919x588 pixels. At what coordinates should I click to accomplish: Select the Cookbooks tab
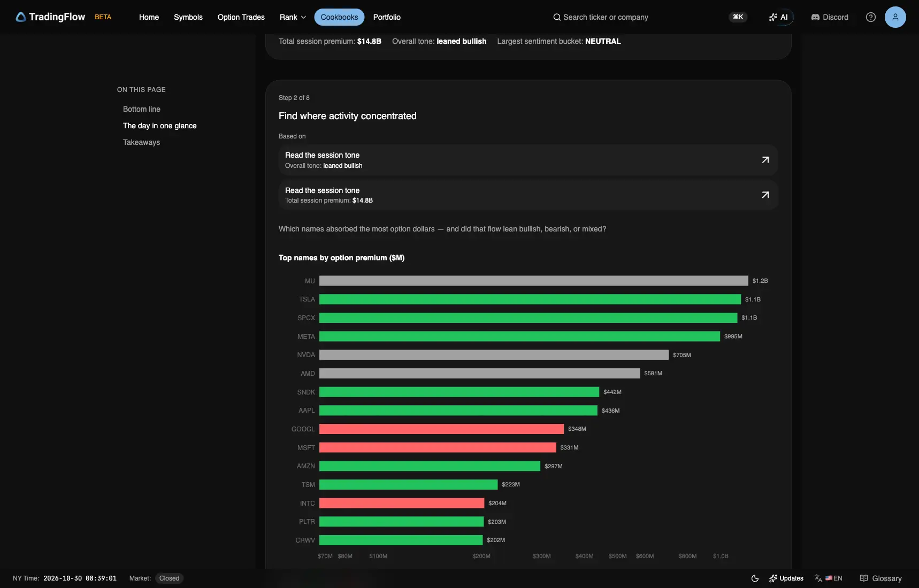tap(339, 17)
